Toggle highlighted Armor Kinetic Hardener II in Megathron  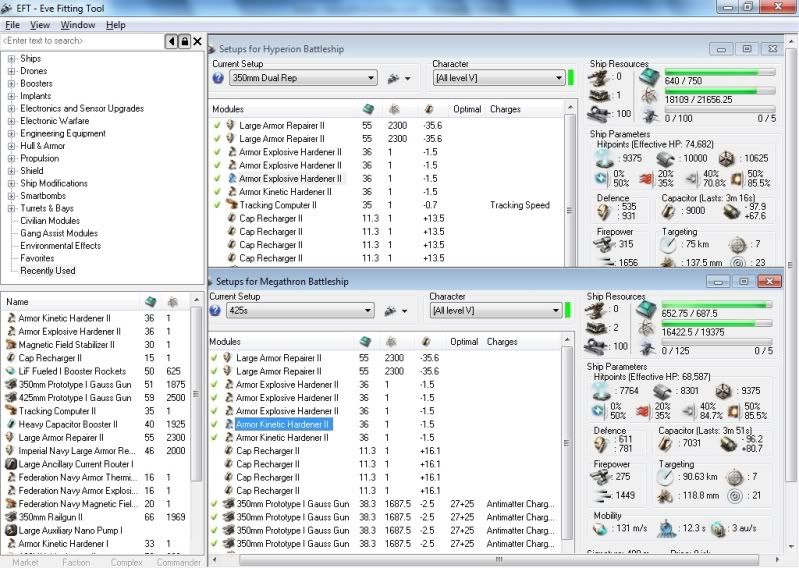tap(215, 424)
